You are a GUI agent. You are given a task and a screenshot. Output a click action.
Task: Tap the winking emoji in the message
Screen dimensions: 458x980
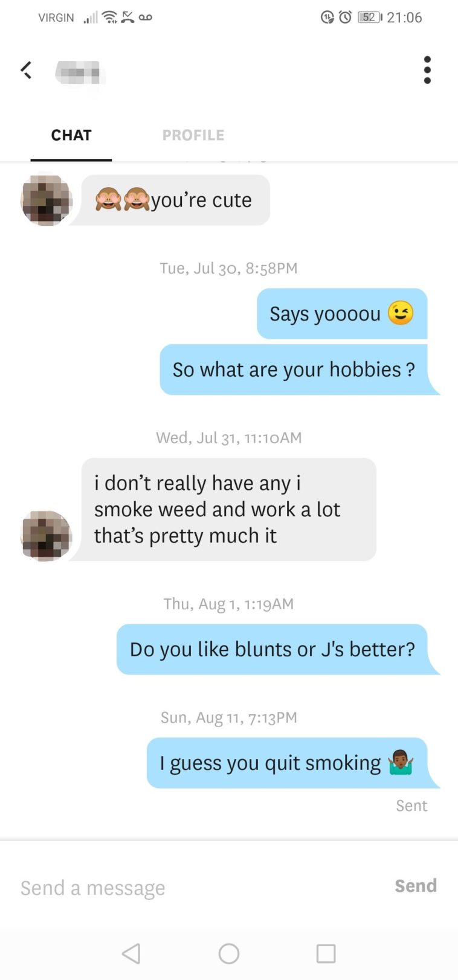(401, 313)
